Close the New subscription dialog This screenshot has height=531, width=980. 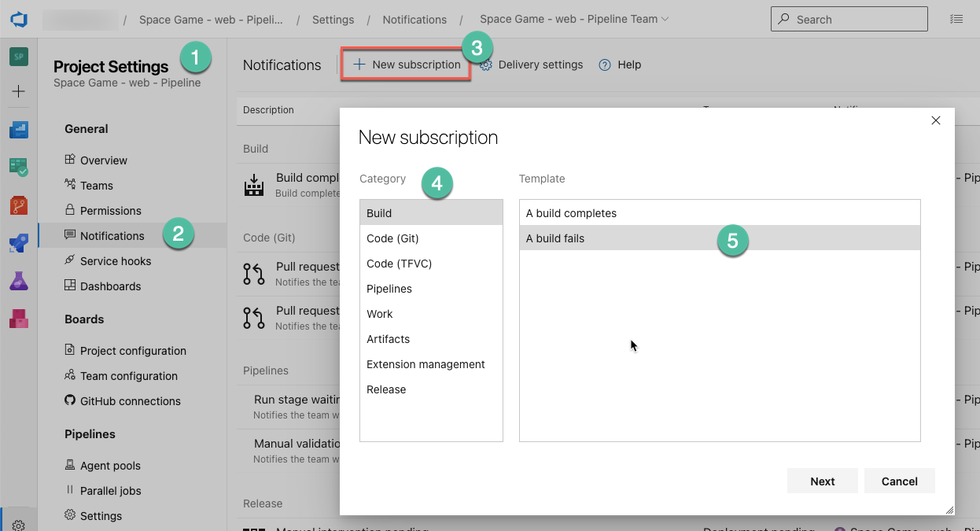(x=936, y=120)
